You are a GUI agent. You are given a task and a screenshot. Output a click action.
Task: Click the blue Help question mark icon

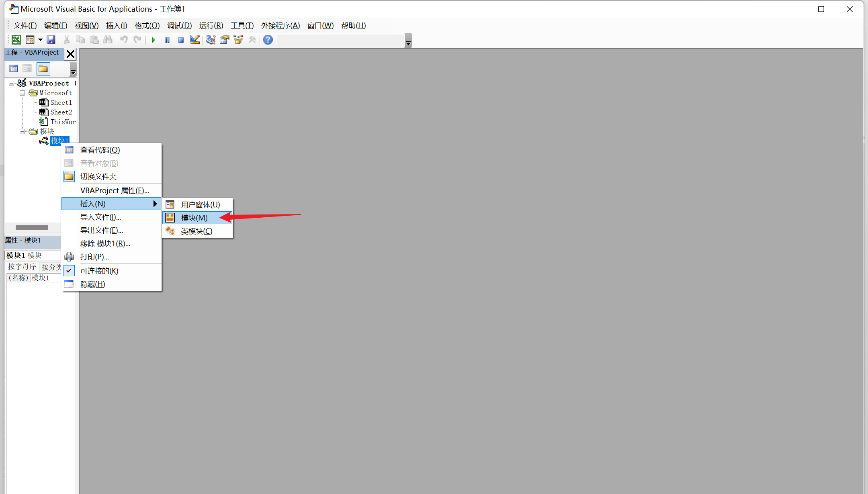click(268, 39)
